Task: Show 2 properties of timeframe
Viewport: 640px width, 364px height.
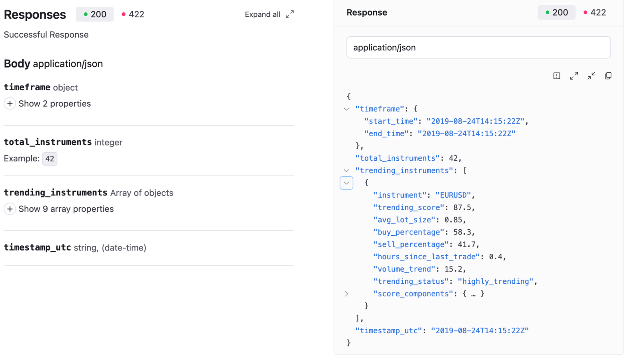Action: (x=54, y=104)
